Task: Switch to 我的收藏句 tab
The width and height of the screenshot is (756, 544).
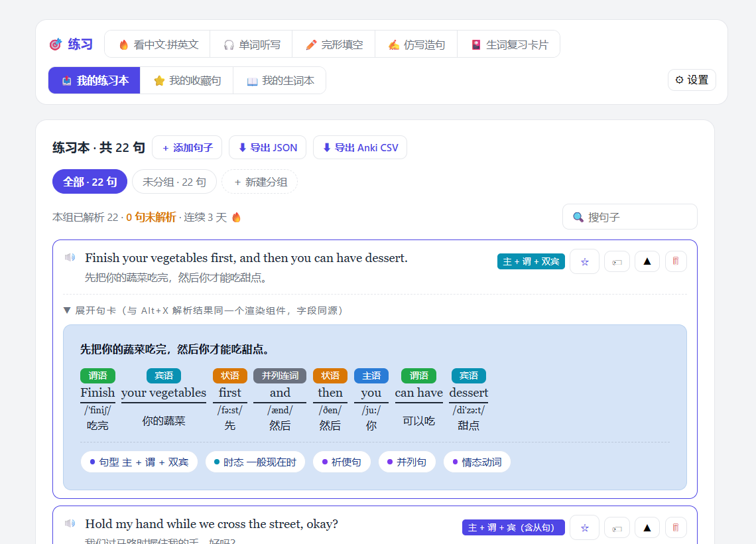Action: [186, 80]
